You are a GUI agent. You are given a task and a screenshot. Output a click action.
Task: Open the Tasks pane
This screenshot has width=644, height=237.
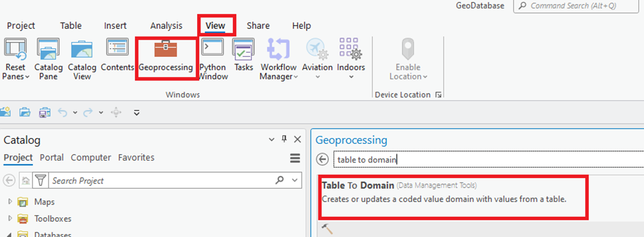(244, 55)
